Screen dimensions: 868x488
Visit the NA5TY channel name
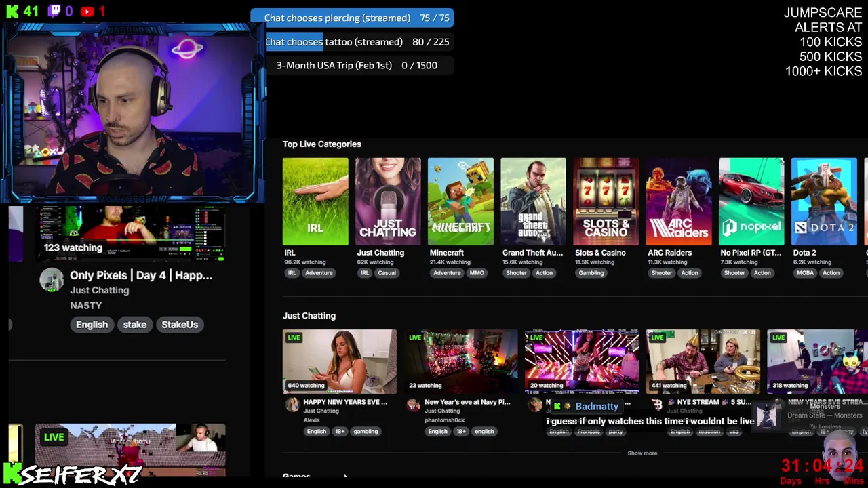86,306
